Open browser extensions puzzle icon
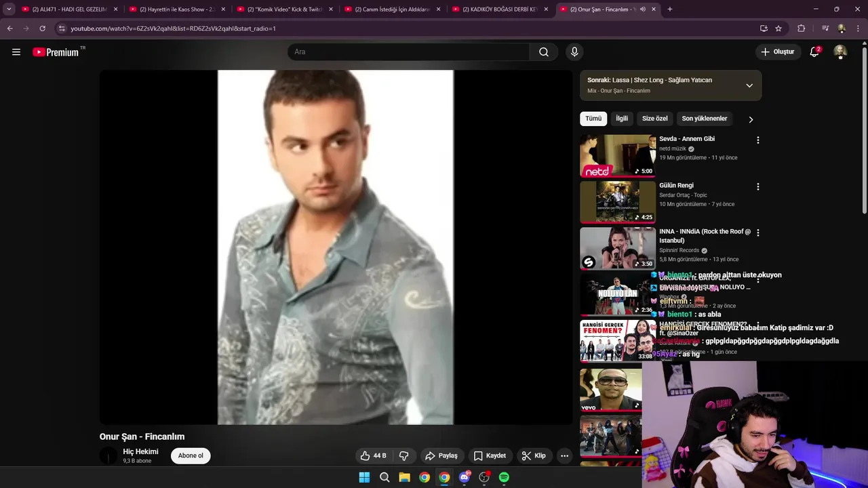Viewport: 868px width, 488px height. point(801,28)
